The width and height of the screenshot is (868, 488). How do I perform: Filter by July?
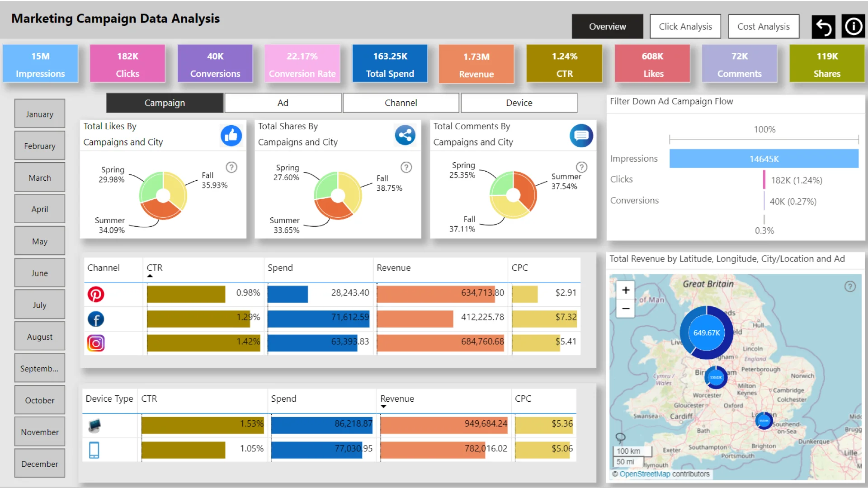point(40,305)
